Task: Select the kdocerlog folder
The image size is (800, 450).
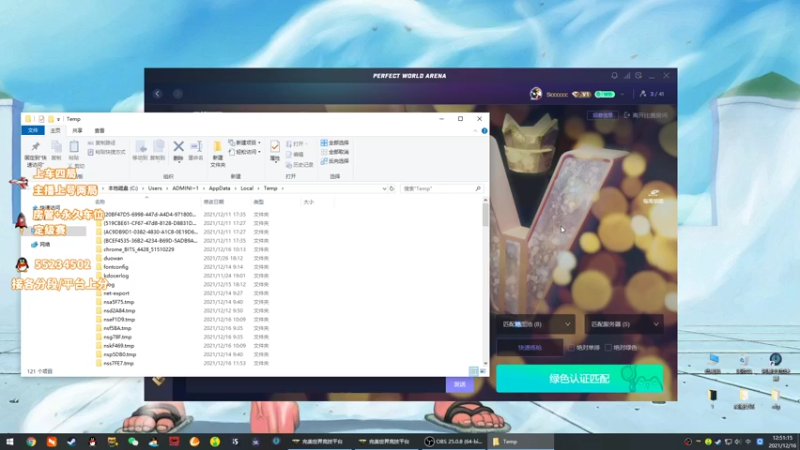Action: tap(116, 276)
